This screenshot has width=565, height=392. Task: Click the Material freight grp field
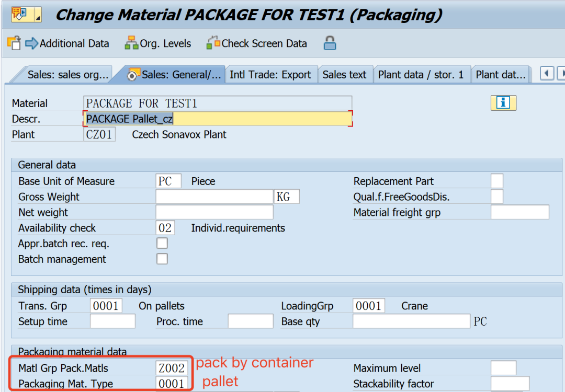pyautogui.click(x=520, y=212)
